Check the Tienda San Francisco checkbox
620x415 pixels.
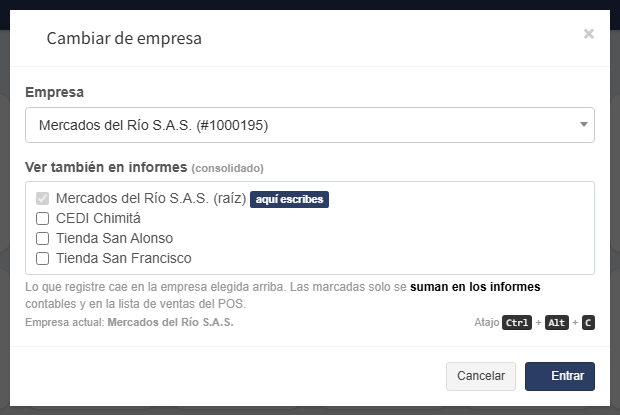click(42, 258)
